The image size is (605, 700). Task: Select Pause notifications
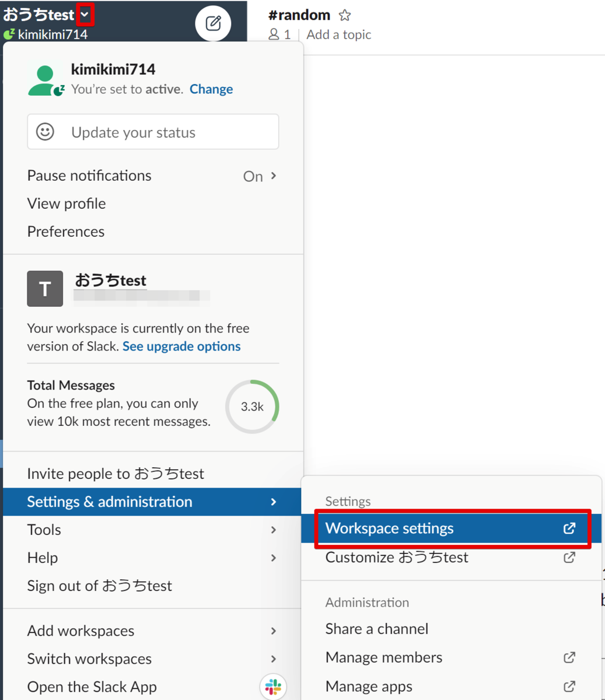[x=153, y=176]
